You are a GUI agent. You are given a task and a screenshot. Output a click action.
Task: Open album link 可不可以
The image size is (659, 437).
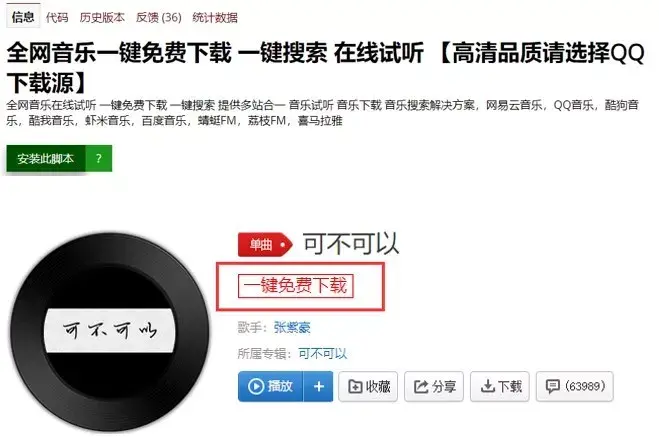(x=322, y=353)
